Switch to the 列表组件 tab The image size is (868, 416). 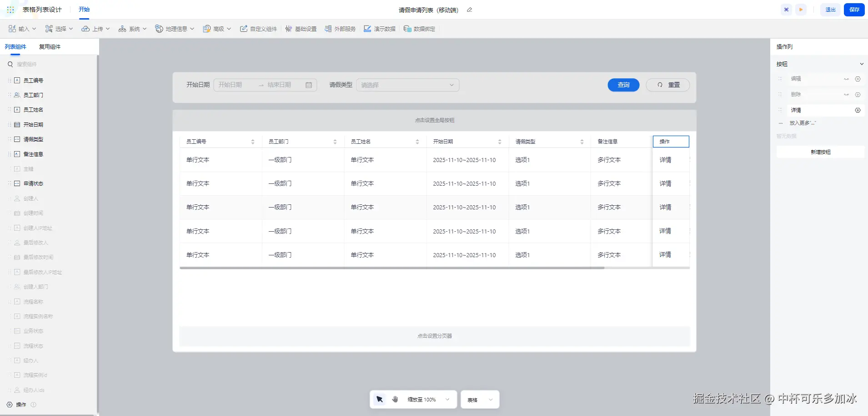15,47
